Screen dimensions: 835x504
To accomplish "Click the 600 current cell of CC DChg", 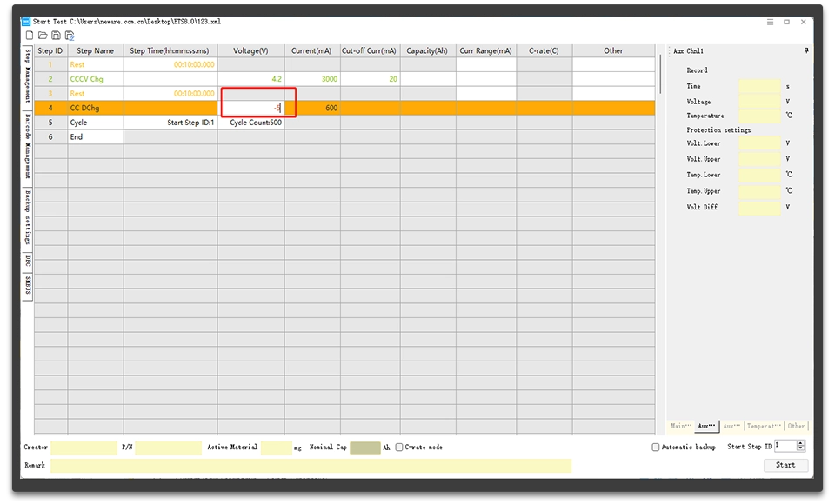I will [x=312, y=108].
